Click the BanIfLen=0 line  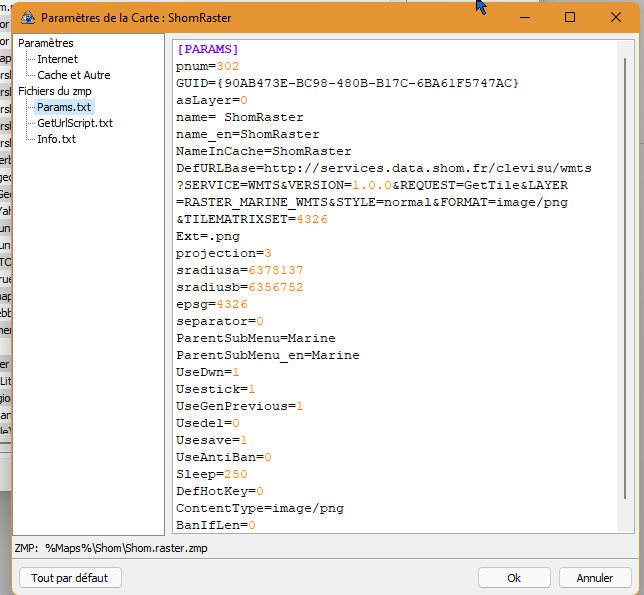[216, 525]
